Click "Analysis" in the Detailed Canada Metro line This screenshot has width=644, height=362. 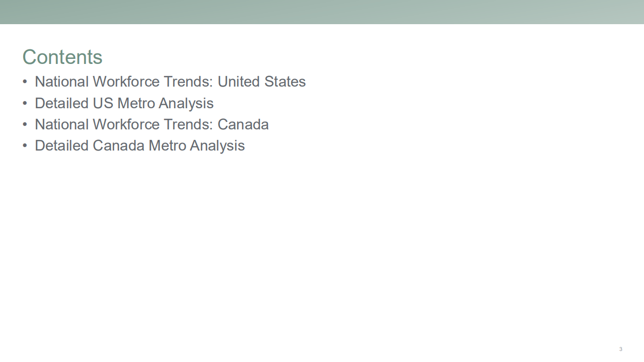point(217,146)
